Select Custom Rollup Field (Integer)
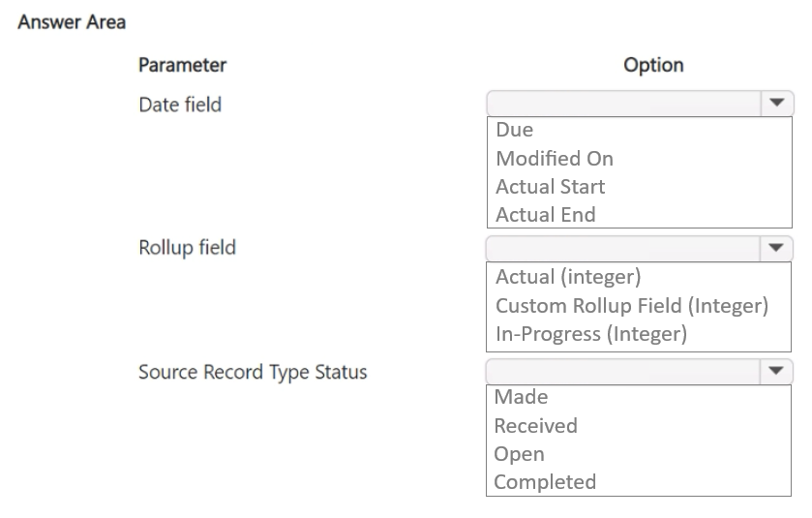812x518 pixels. [x=631, y=305]
